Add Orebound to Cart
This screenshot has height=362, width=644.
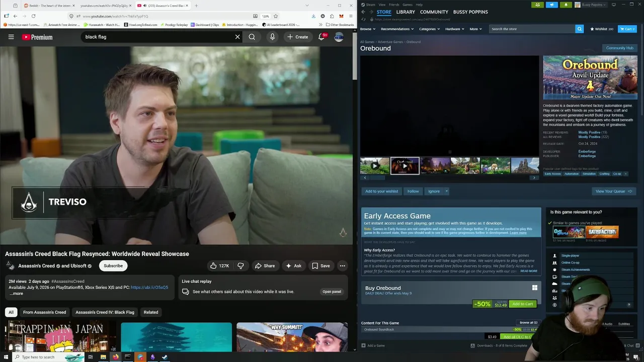tap(522, 304)
